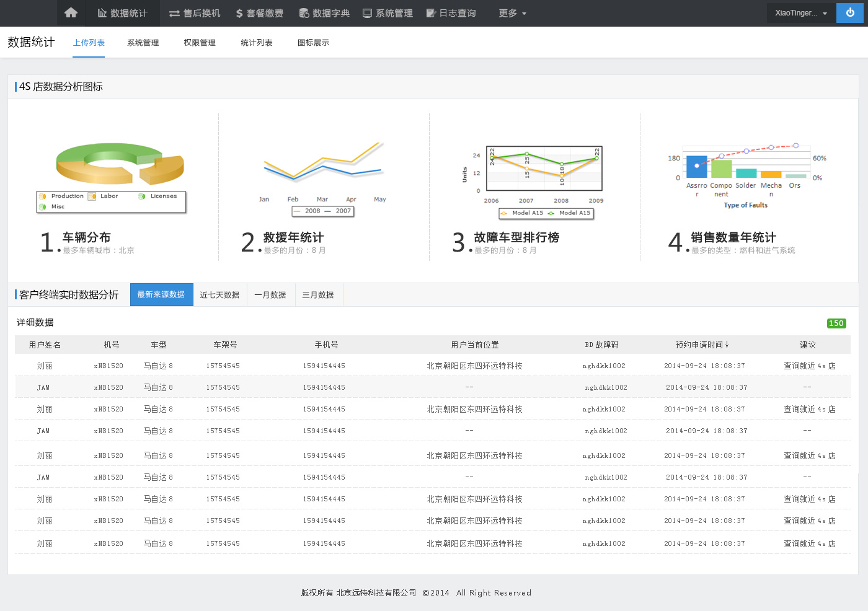Viewport: 868px width, 611px height.
Task: Select the 三月数据 tab
Action: coord(318,295)
